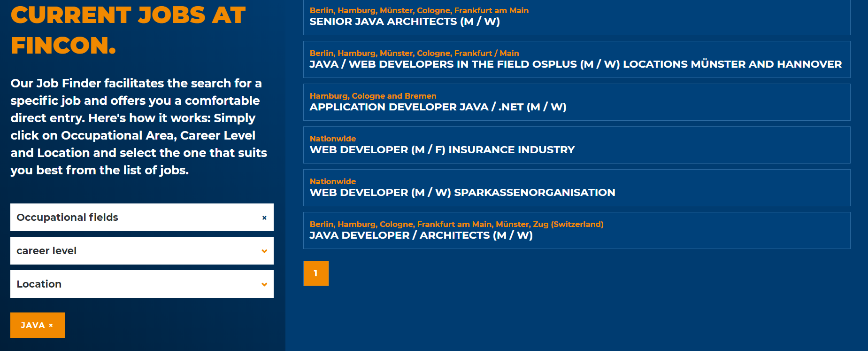This screenshot has height=351, width=868.
Task: Go to page 1 of results
Action: pos(316,273)
